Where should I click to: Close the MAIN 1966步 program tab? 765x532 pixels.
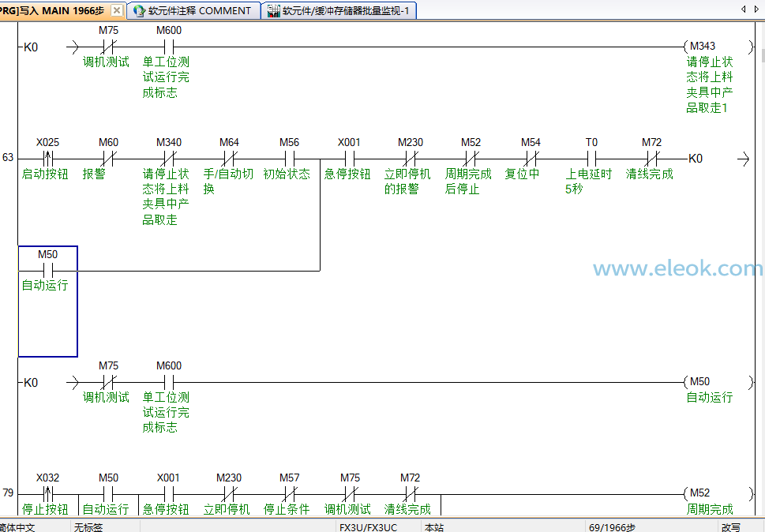[x=117, y=10]
